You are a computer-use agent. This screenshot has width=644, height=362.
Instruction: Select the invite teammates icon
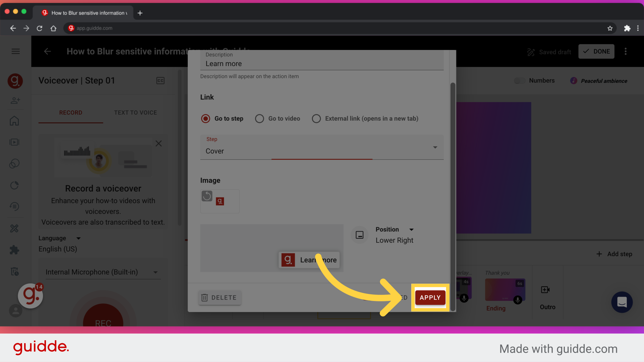(x=15, y=100)
